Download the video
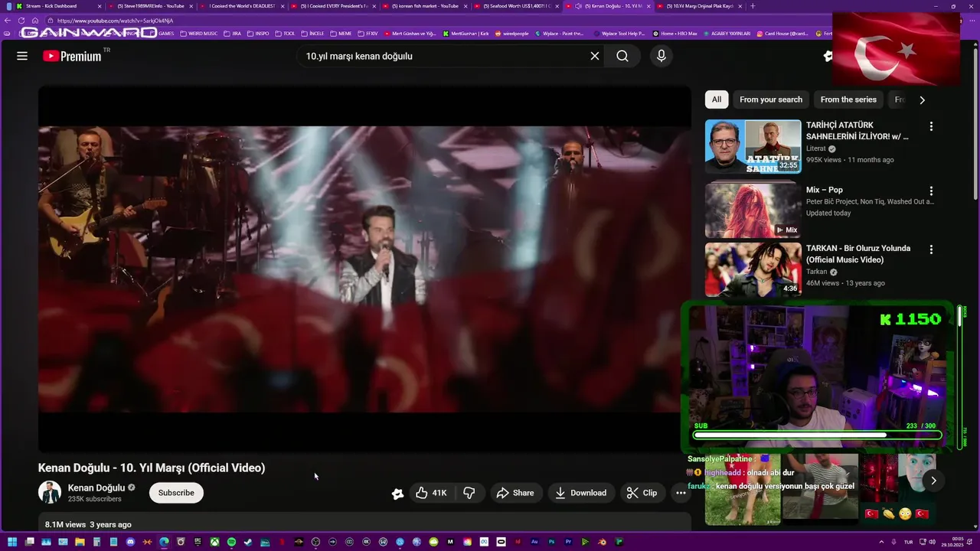The height and width of the screenshot is (551, 980). [x=580, y=493]
